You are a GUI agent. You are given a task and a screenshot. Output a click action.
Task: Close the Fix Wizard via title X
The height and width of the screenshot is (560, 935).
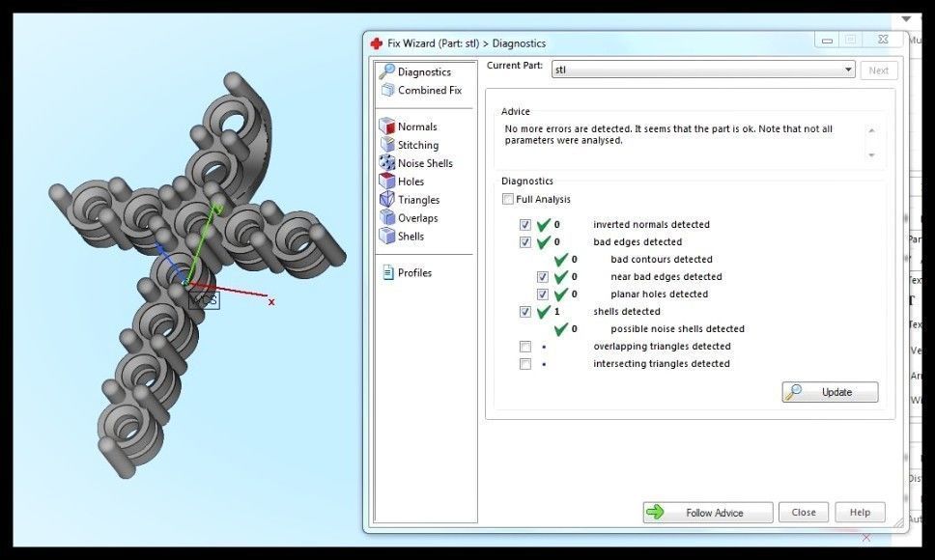(x=883, y=40)
